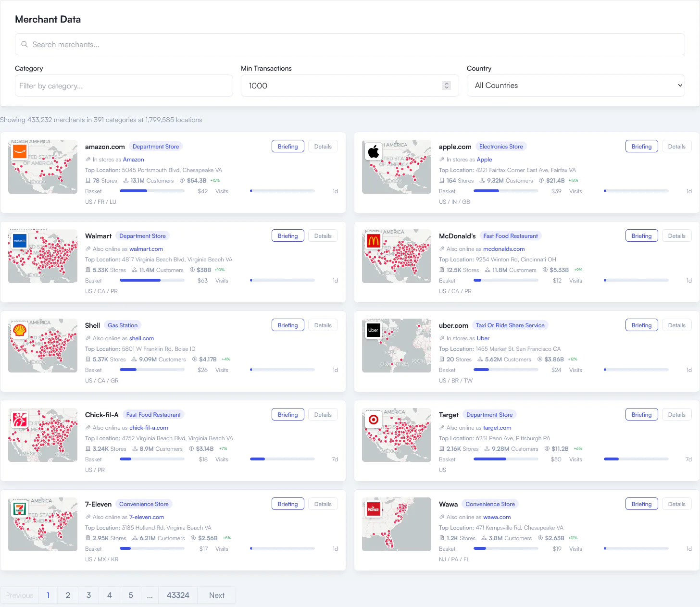Go to page 5 of results
Image resolution: width=700 pixels, height=607 pixels.
131,595
